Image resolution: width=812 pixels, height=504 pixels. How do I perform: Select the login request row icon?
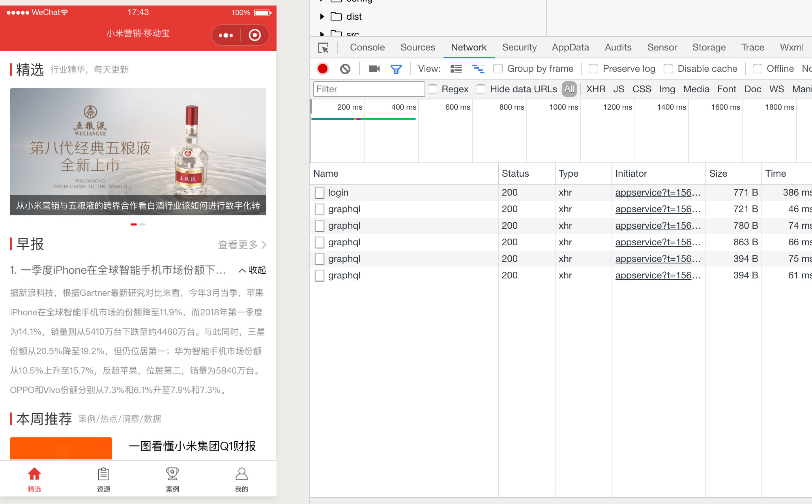320,192
